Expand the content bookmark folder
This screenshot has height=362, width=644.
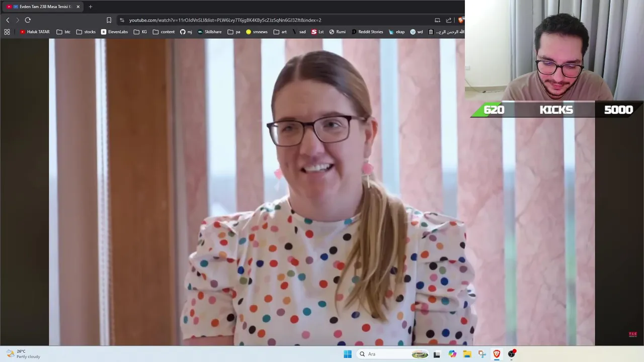coord(164,32)
